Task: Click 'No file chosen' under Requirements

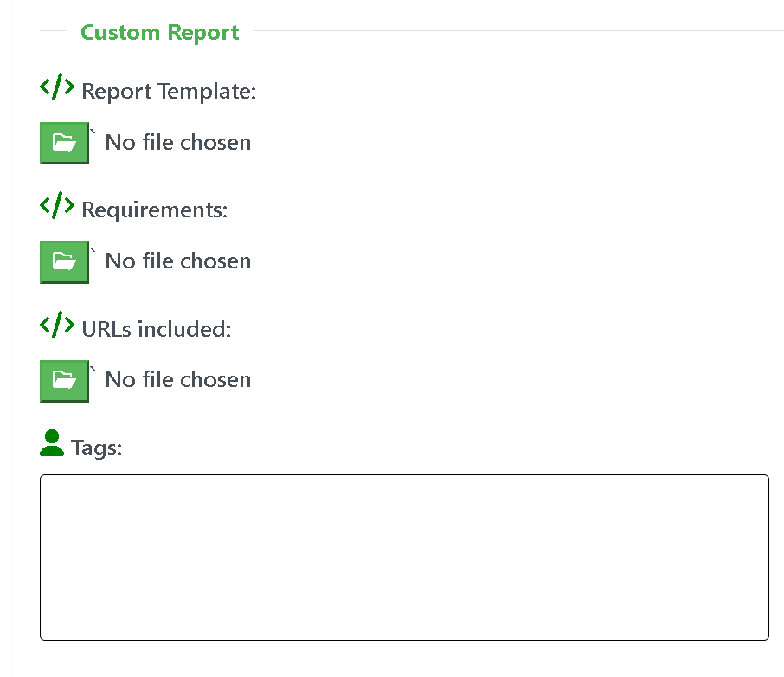Action: [177, 261]
